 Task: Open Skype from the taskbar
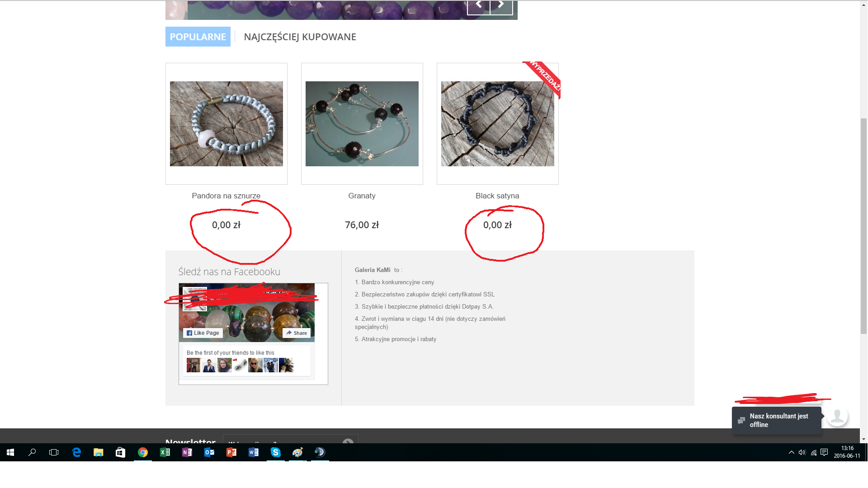click(275, 452)
